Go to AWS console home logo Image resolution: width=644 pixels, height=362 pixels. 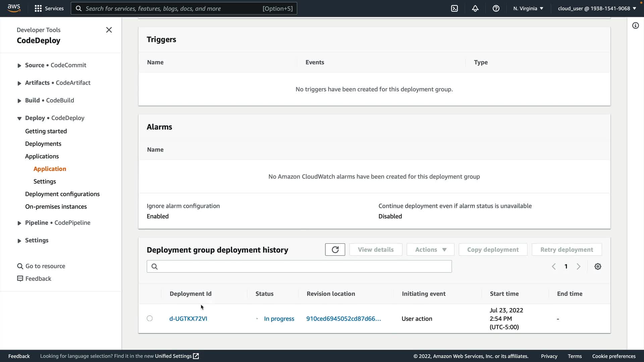[14, 8]
